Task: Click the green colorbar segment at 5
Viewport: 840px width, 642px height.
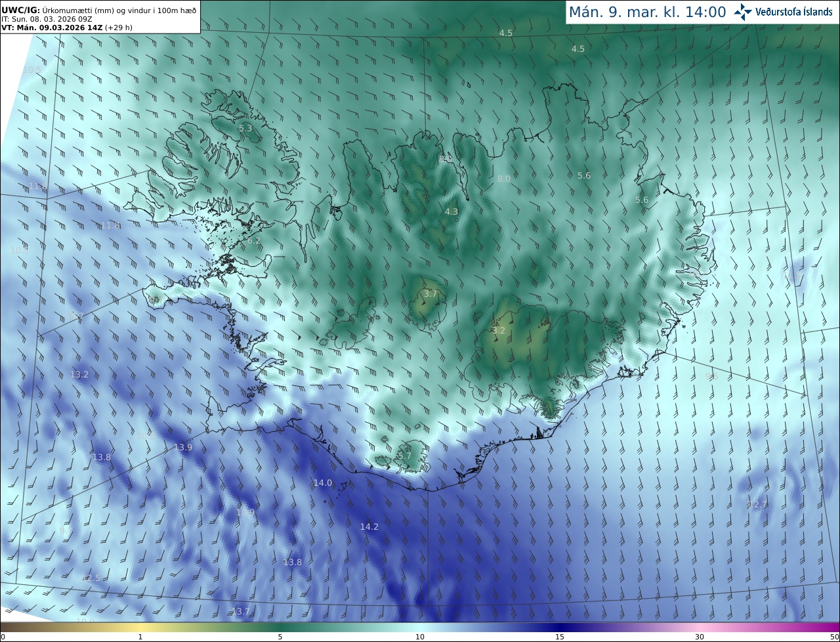Action: (x=280, y=627)
